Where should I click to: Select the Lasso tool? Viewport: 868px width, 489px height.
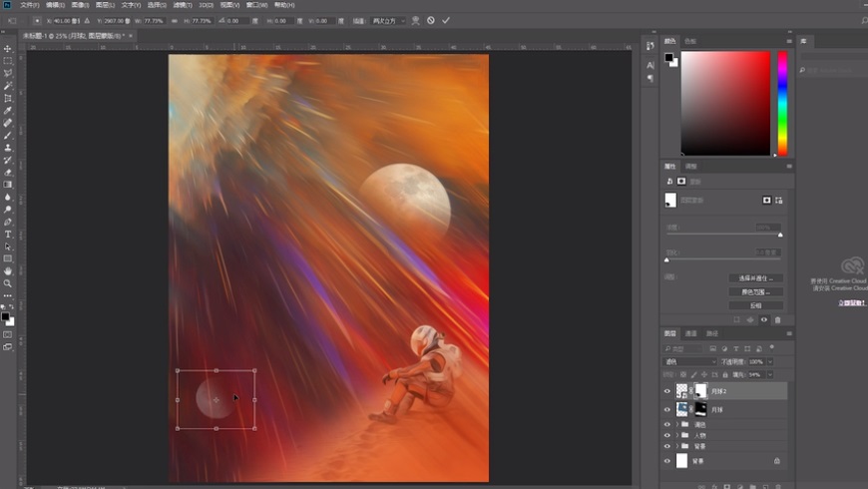8,73
